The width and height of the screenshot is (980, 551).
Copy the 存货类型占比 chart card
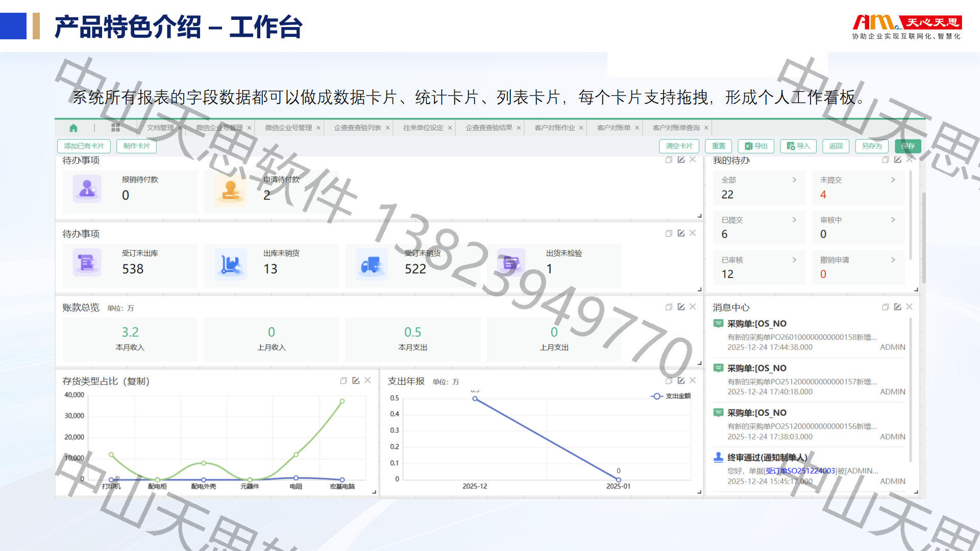point(344,381)
